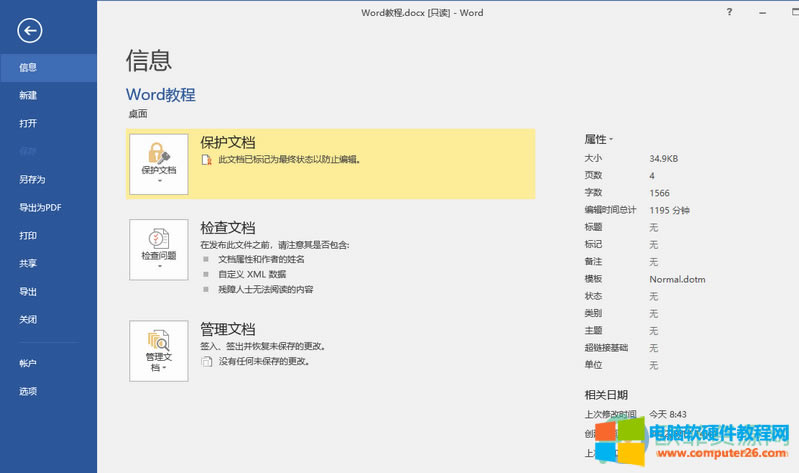Open the Share (共享) page
This screenshot has width=799, height=473.
coord(28,264)
